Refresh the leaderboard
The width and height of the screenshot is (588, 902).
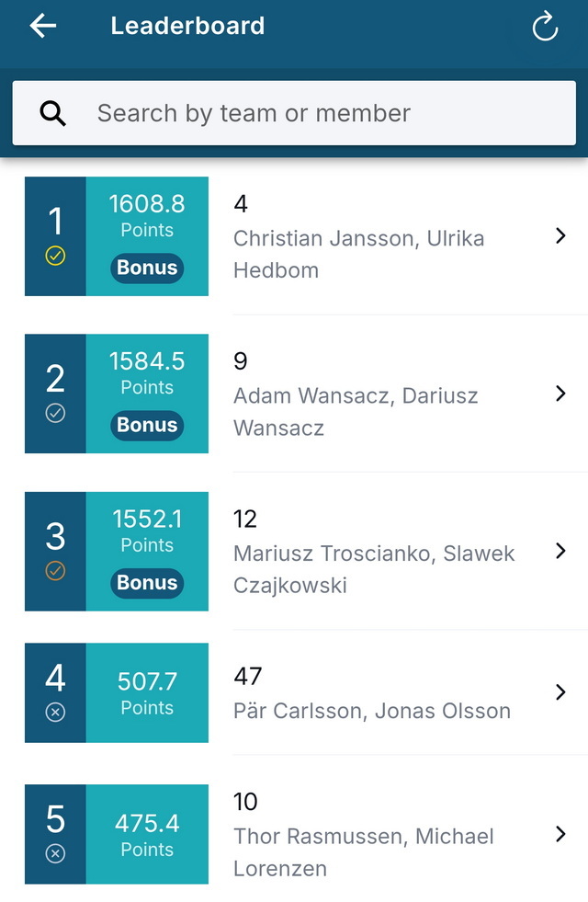pos(544,27)
